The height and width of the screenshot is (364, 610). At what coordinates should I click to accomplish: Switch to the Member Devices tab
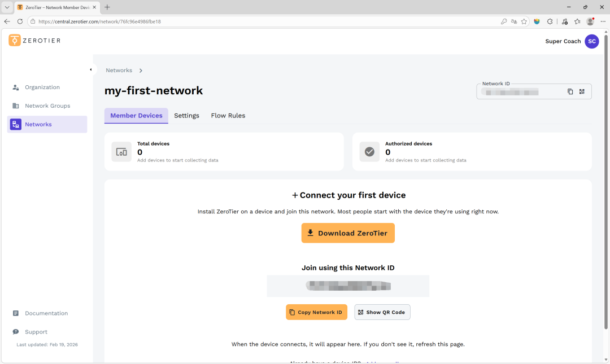(136, 116)
